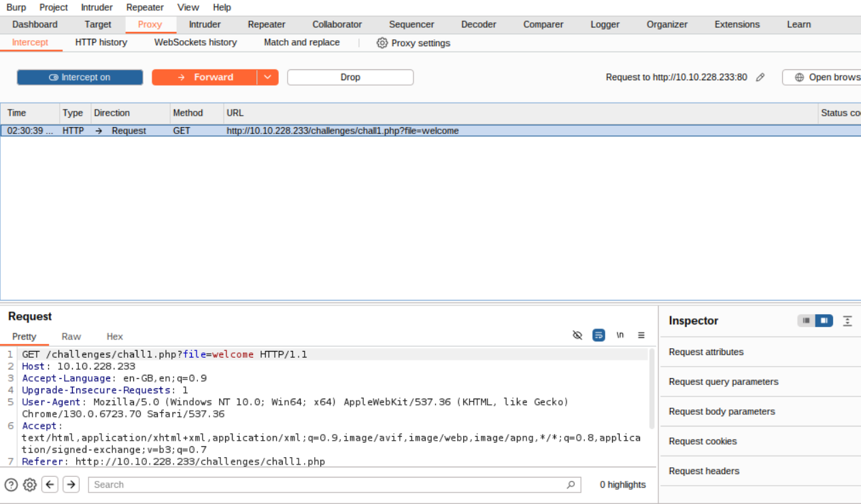Switch Inspector to side panel layout icon
The image size is (861, 504).
[x=824, y=320]
